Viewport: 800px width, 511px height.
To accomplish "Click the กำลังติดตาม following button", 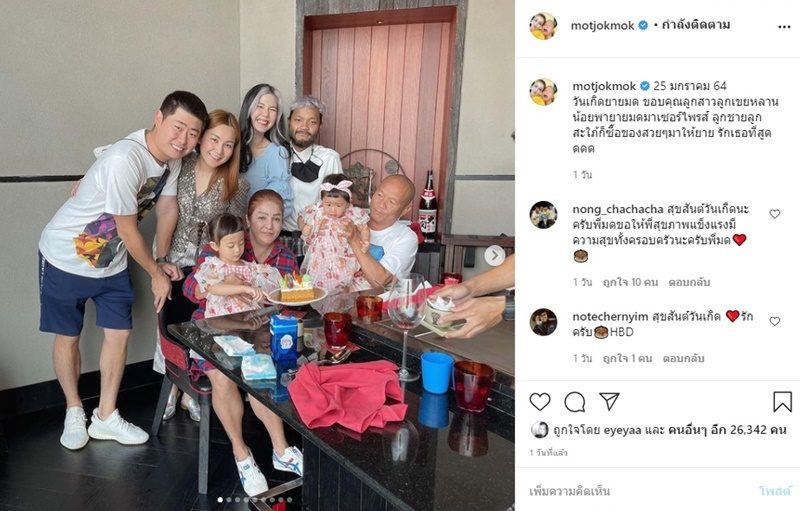I will tap(695, 25).
